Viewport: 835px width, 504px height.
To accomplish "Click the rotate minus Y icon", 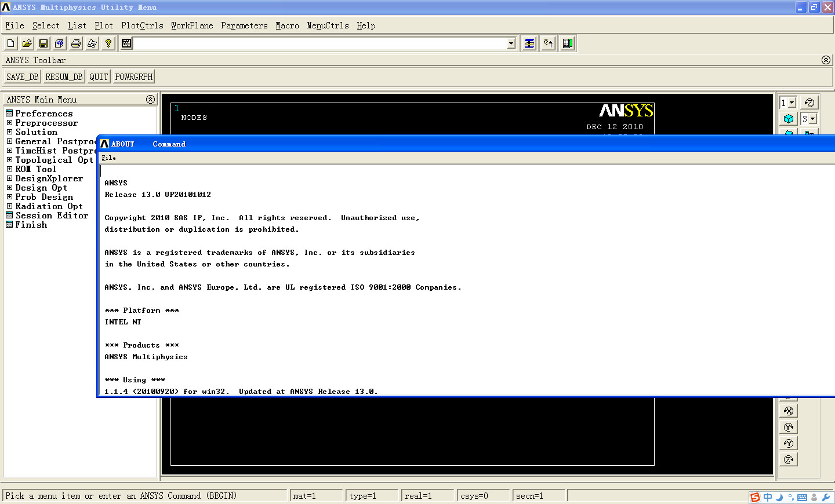I will pyautogui.click(x=789, y=443).
